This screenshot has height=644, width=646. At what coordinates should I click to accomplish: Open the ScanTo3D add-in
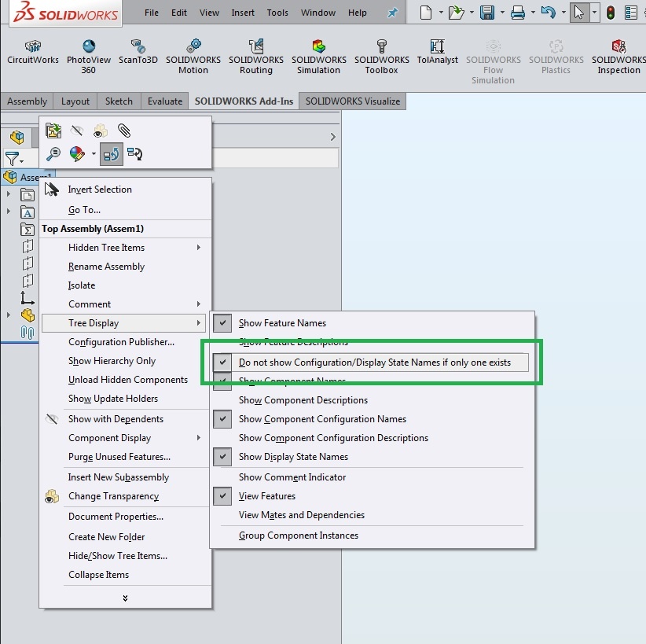tap(138, 52)
